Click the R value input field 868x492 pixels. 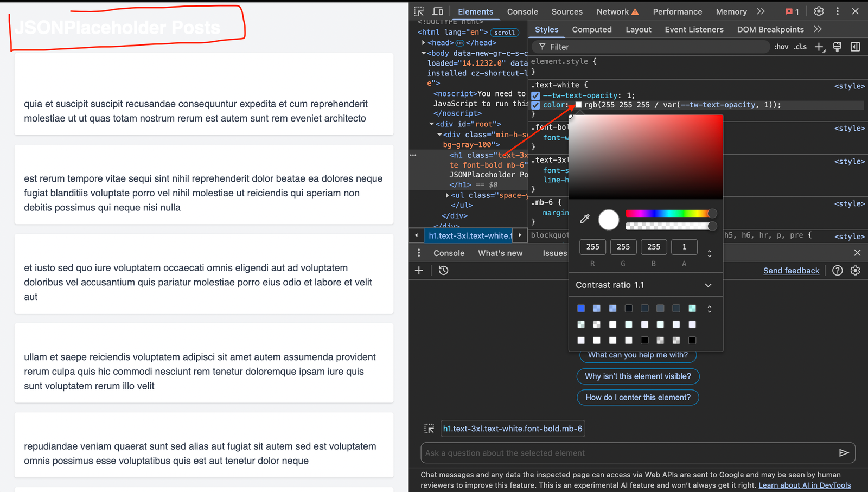click(592, 247)
